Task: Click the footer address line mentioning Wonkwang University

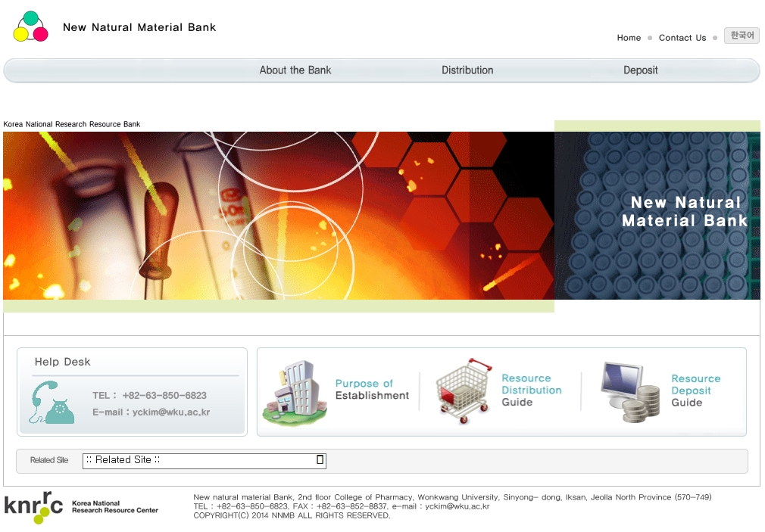Action: [452, 497]
